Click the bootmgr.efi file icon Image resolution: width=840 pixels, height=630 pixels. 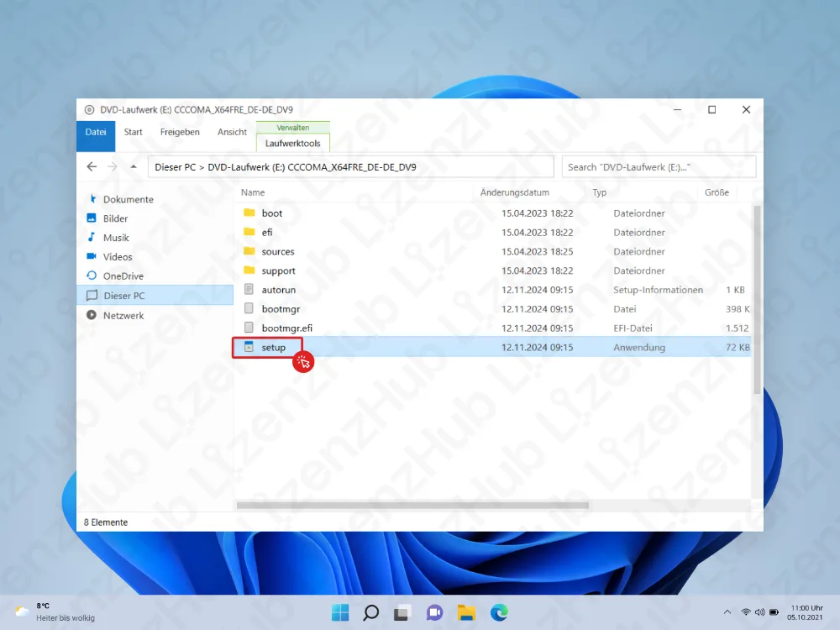pyautogui.click(x=249, y=328)
